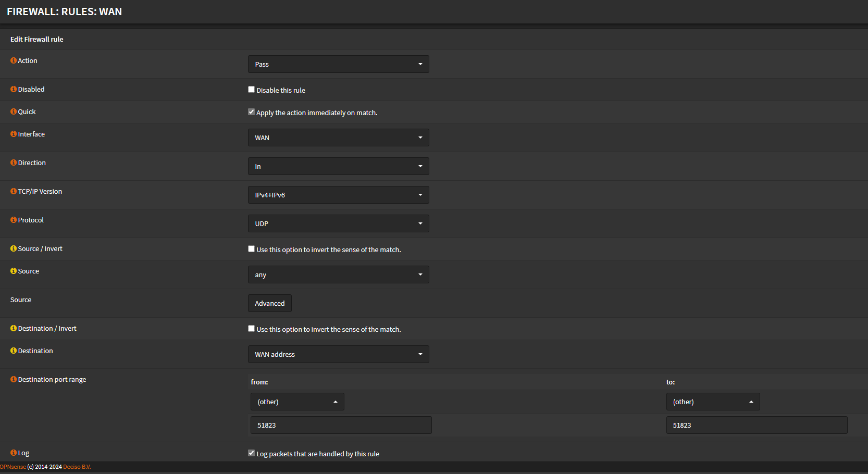The height and width of the screenshot is (474, 868).
Task: Open the 'to' port dropdown showing (other)
Action: click(713, 402)
